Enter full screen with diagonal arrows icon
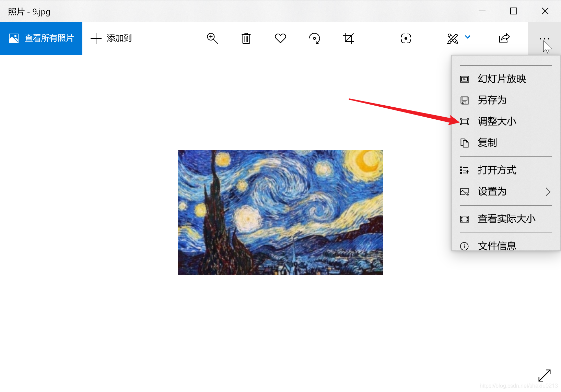Screen dimensions: 561x392 coord(545,375)
